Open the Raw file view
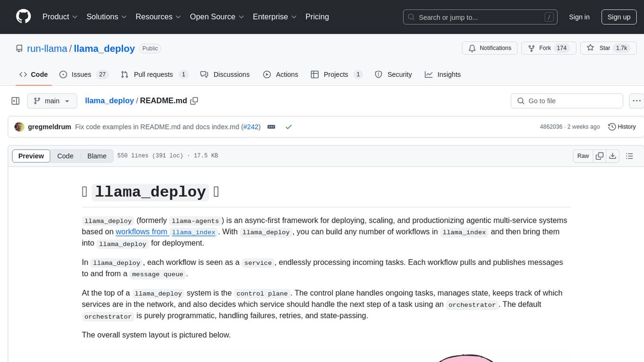 tap(583, 156)
